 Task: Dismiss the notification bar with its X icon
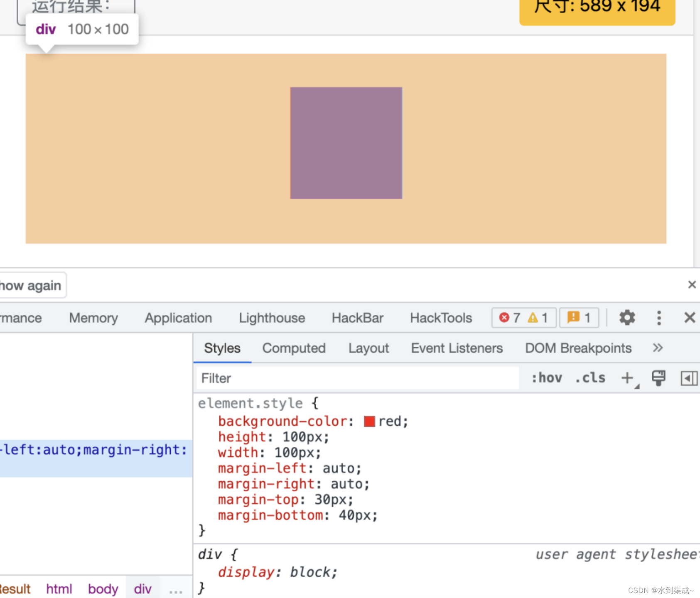(692, 284)
